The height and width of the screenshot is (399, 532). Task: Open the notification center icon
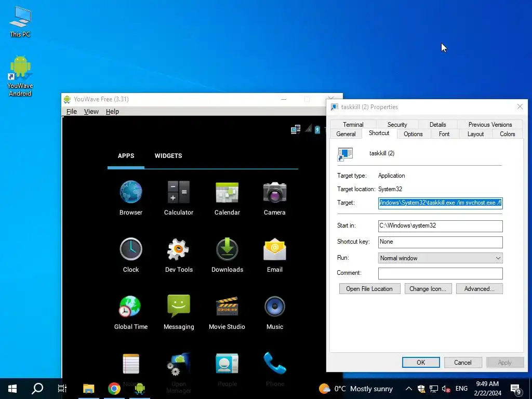[516, 389]
